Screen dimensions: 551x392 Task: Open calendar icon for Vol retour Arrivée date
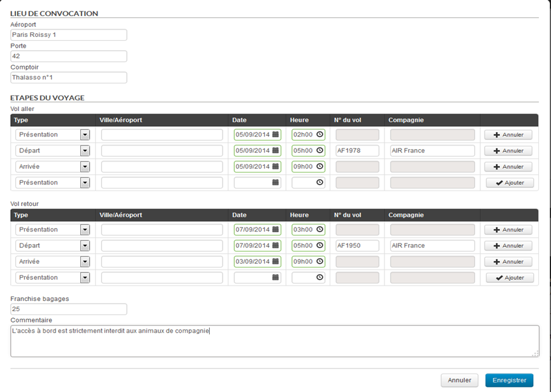point(275,262)
